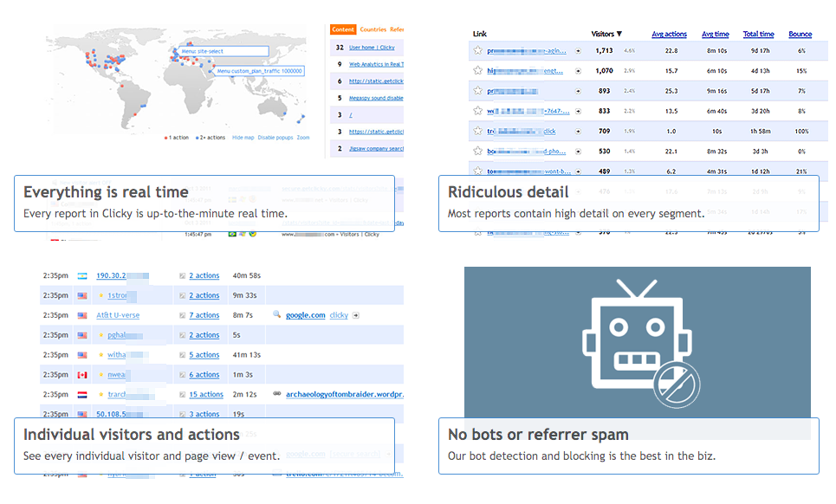Screen dimensions: 836x504
Task: Sort by Visitors column arrow
Action: point(619,34)
